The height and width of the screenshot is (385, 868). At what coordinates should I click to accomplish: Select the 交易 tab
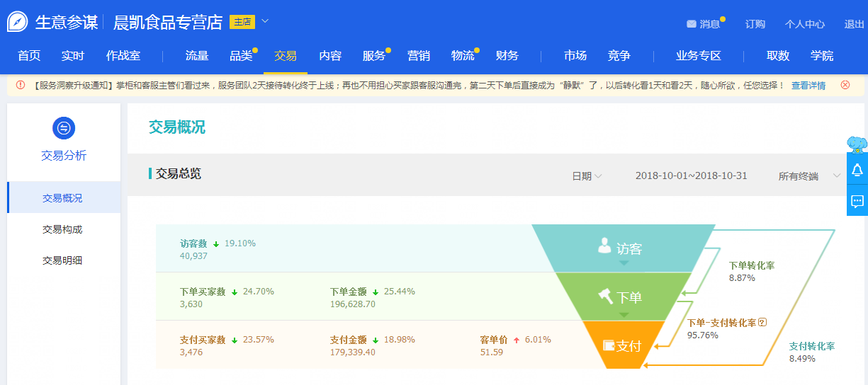click(286, 55)
